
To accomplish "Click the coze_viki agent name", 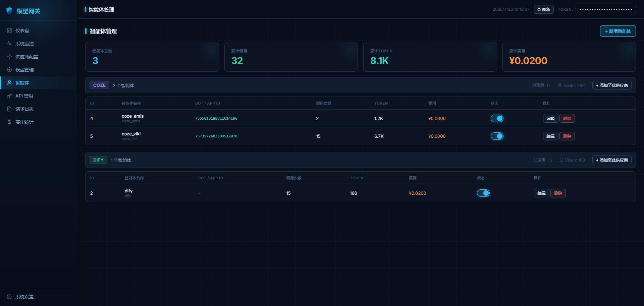I will [131, 134].
